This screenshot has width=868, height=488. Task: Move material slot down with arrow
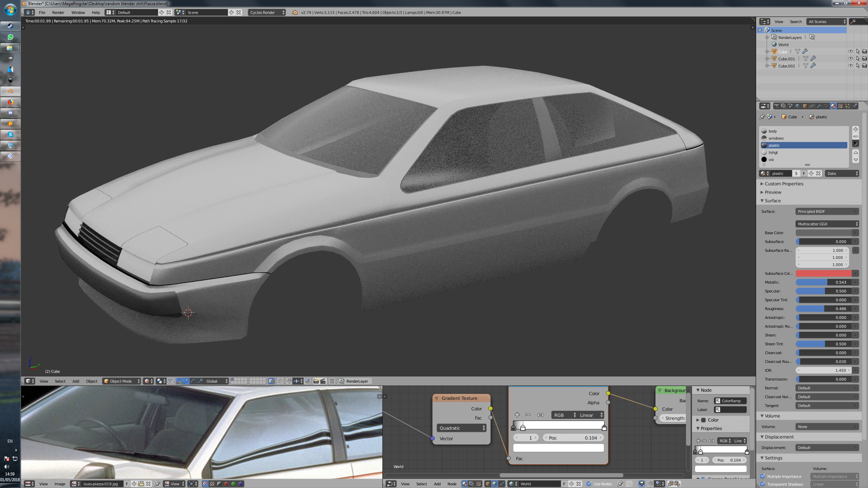point(855,160)
